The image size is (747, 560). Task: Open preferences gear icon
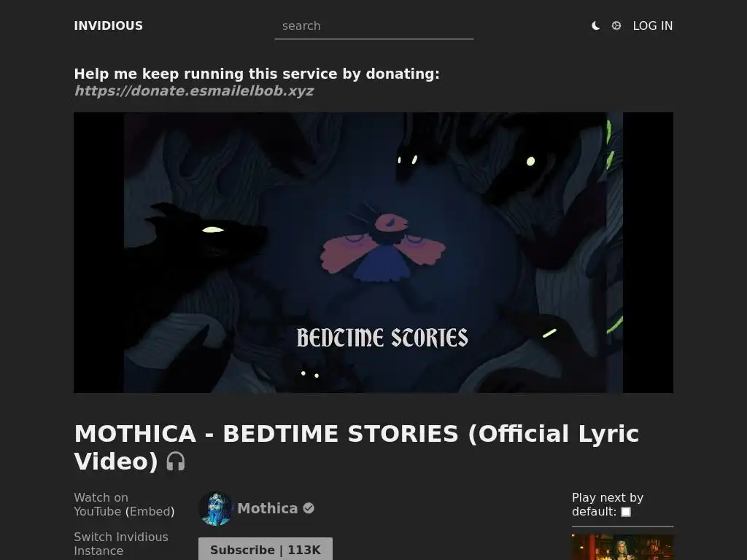pyautogui.click(x=616, y=26)
